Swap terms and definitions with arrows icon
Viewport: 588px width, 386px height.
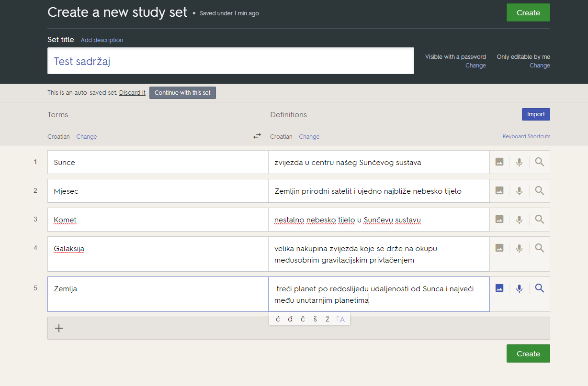coord(257,136)
